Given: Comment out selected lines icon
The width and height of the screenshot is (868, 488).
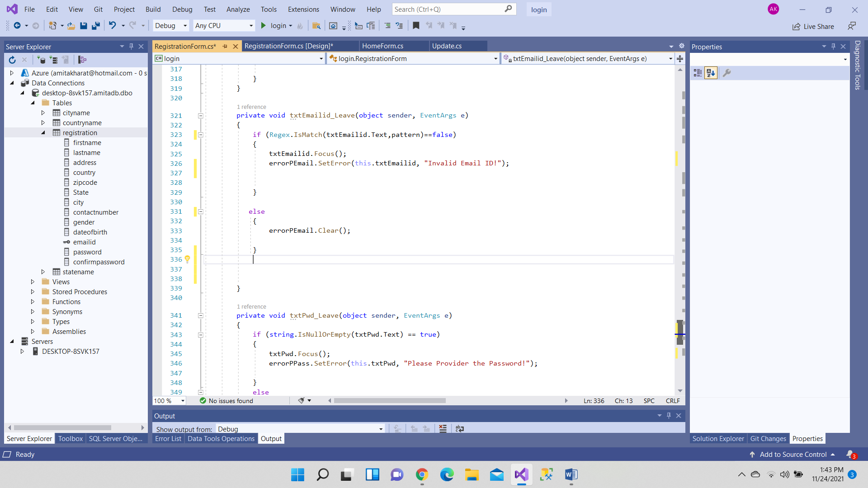Looking at the screenshot, I should 387,26.
